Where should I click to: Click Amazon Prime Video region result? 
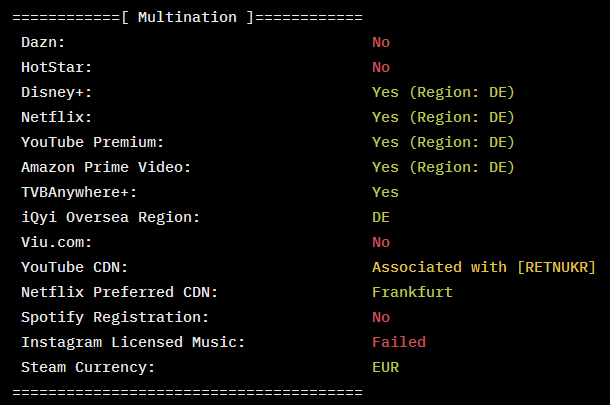[443, 167]
